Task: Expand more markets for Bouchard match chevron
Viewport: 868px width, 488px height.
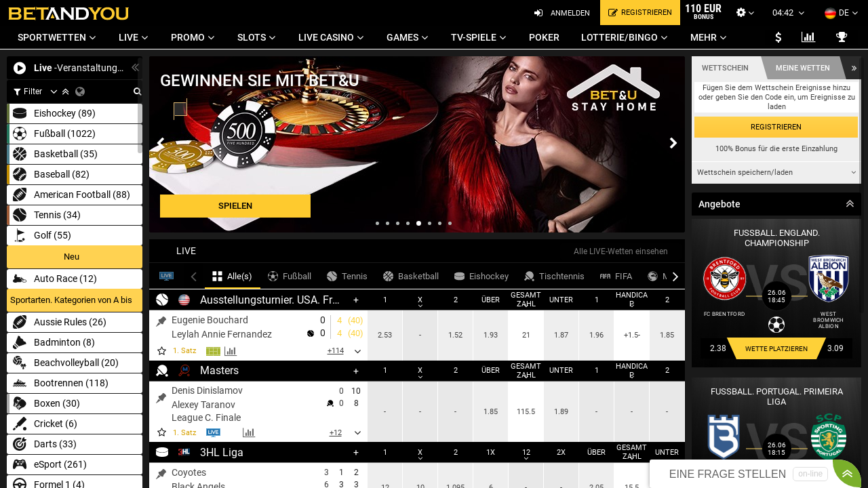Action: 357,351
